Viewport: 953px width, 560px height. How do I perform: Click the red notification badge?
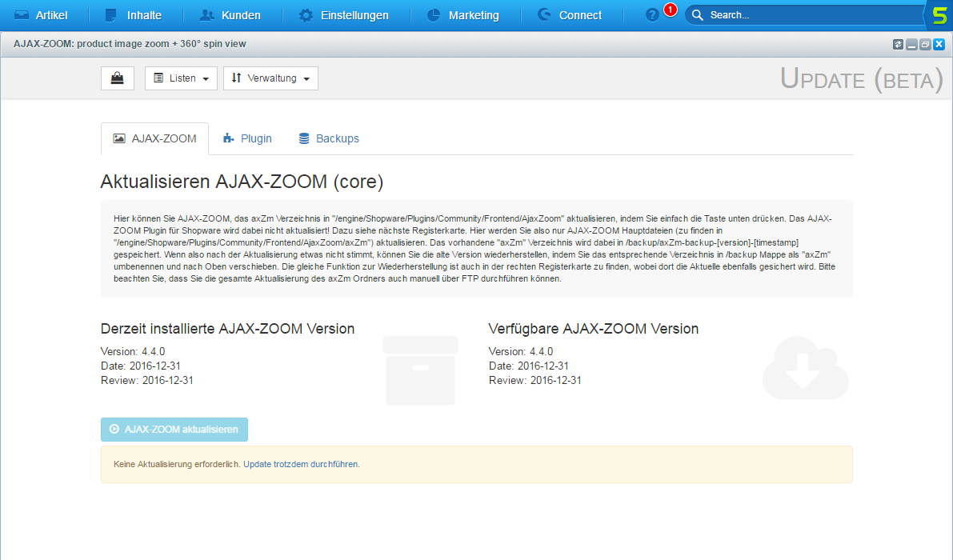671,10
